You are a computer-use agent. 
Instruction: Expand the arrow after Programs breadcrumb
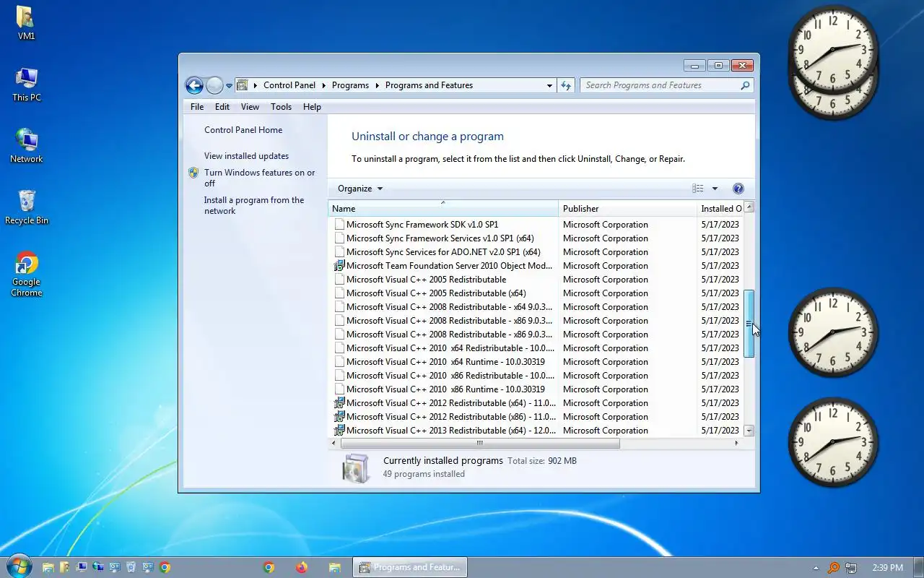(x=376, y=85)
